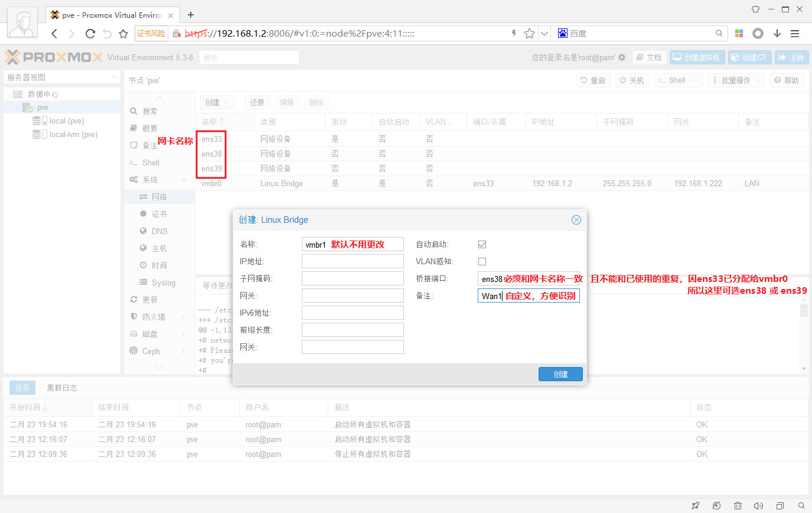Screen dimensions: 812x513
Task: Click the browser reload icon
Action: [x=90, y=34]
